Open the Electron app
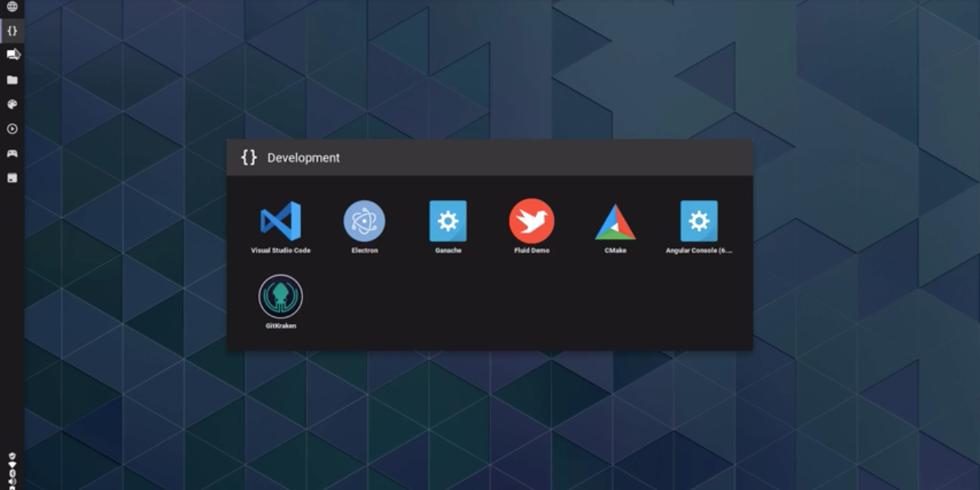Image resolution: width=980 pixels, height=490 pixels. pos(364,222)
